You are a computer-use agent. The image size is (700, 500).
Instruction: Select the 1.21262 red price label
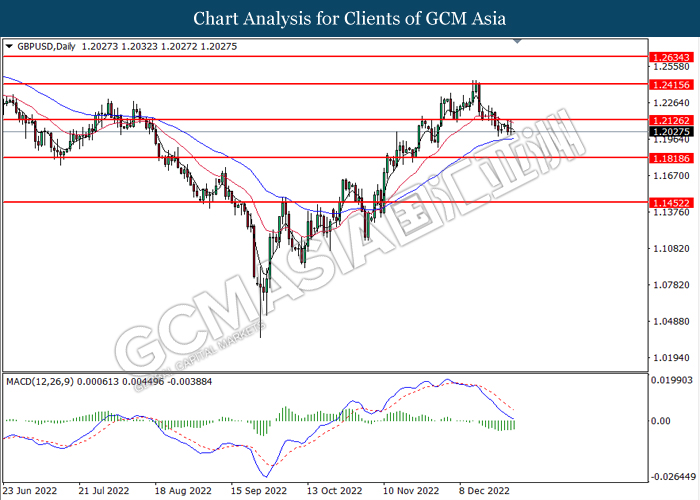[x=671, y=121]
